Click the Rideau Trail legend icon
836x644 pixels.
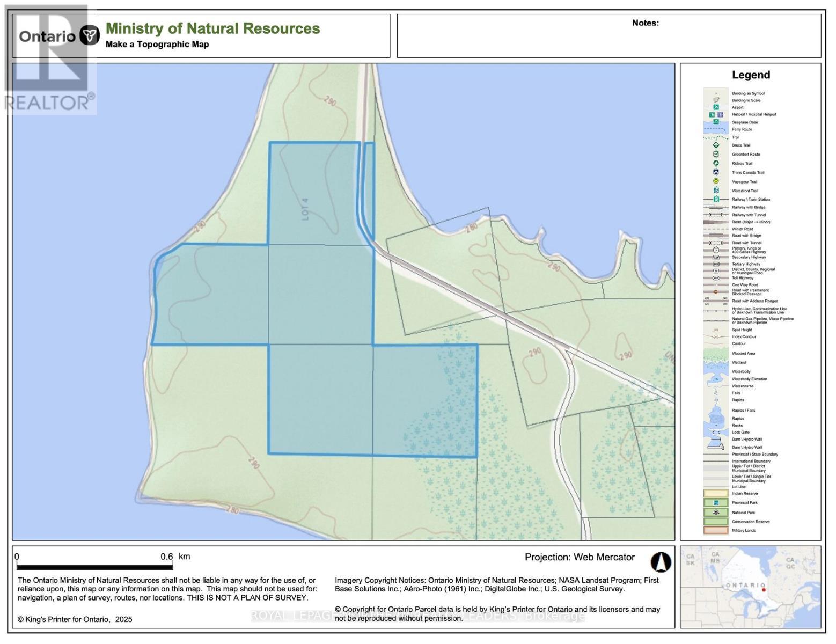(716, 163)
